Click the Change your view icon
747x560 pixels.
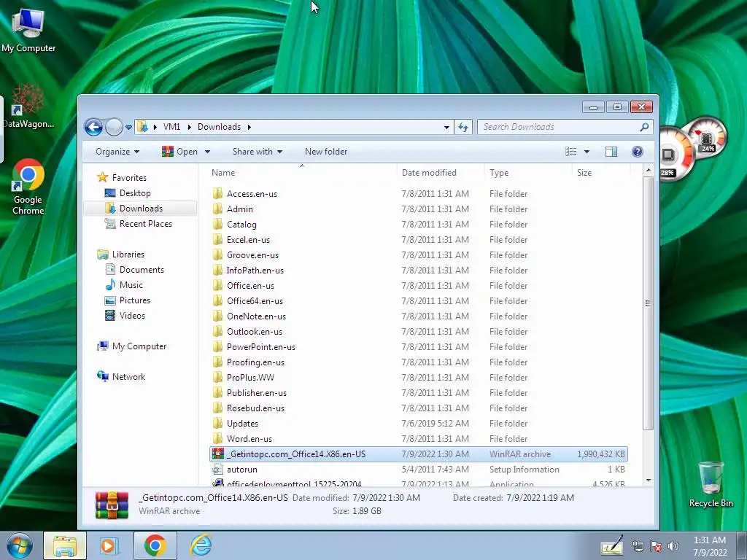coord(570,152)
